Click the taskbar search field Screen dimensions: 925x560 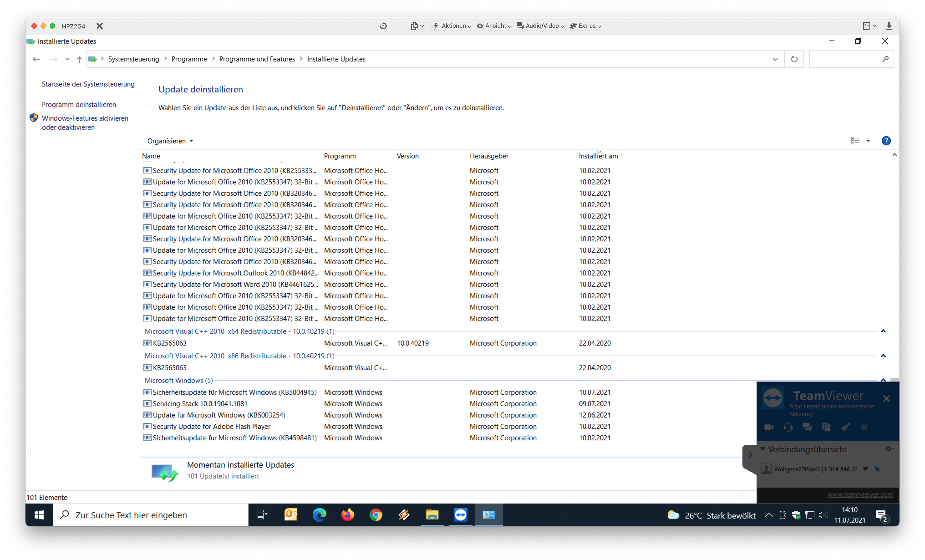(x=150, y=514)
